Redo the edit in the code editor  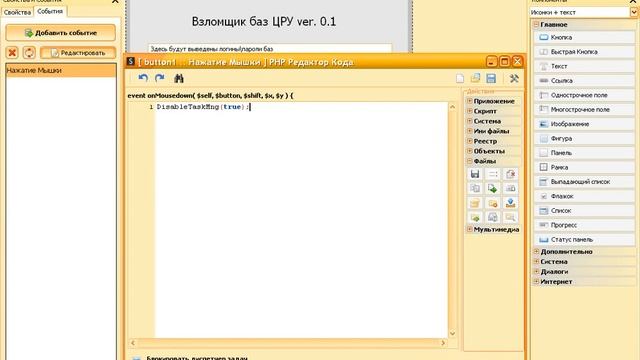point(160,78)
